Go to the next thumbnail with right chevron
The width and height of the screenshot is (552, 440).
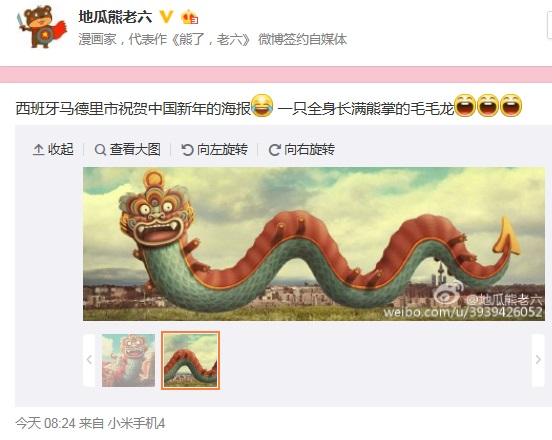538,360
